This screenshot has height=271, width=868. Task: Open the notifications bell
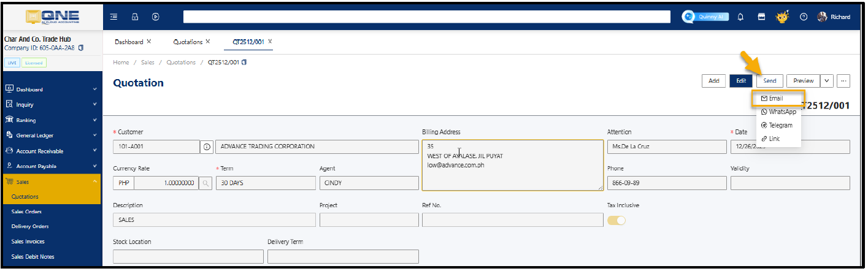tap(741, 17)
